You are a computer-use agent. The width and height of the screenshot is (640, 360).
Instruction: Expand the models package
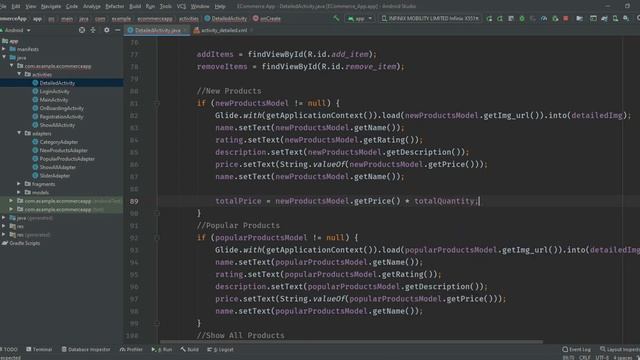(x=19, y=192)
